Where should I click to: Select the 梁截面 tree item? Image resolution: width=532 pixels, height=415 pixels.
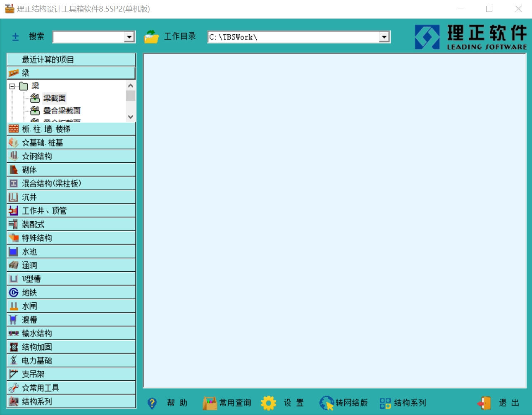tap(55, 98)
